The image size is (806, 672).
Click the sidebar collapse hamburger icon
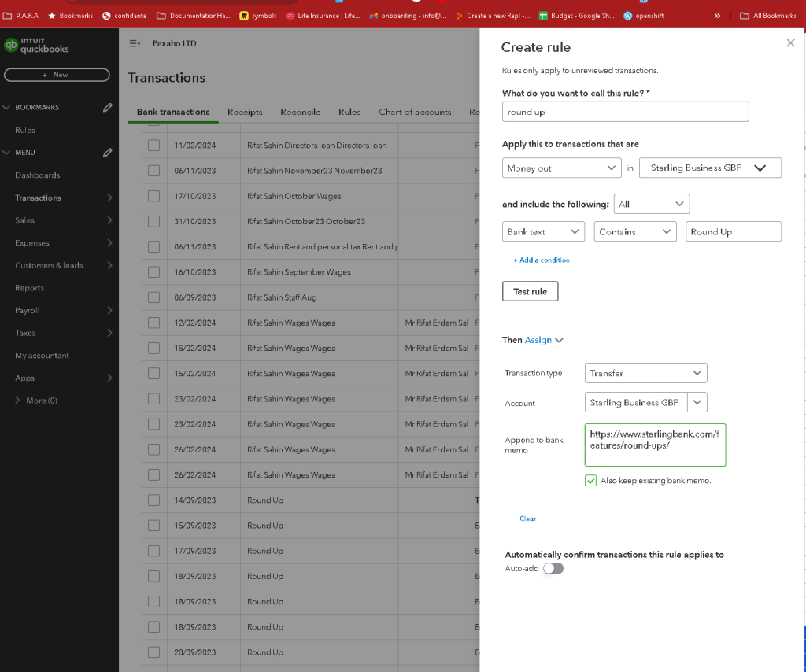135,43
